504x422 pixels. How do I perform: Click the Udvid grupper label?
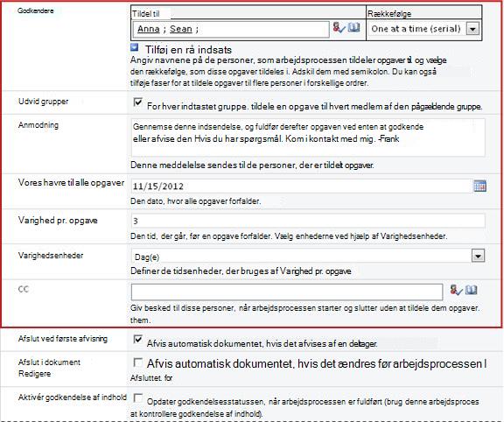pyautogui.click(x=44, y=102)
